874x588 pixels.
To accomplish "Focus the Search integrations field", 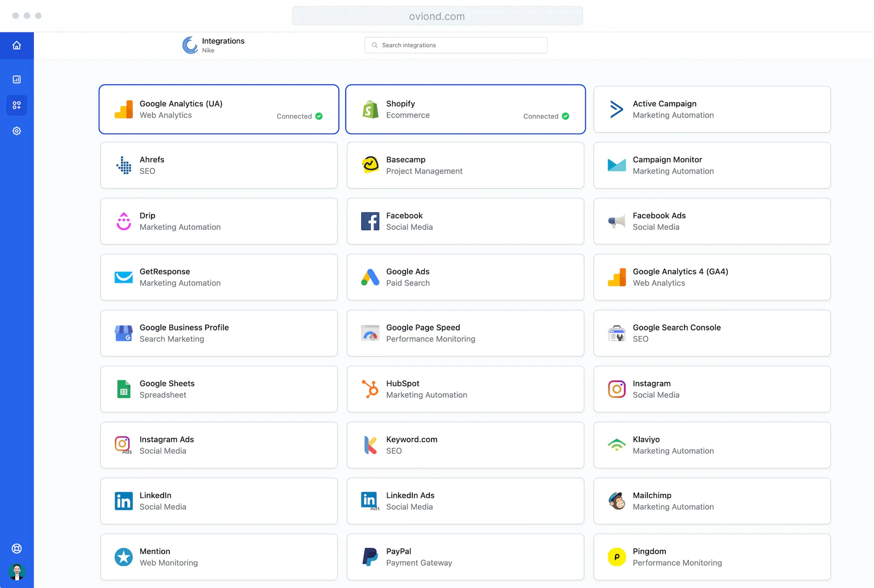I will [456, 45].
